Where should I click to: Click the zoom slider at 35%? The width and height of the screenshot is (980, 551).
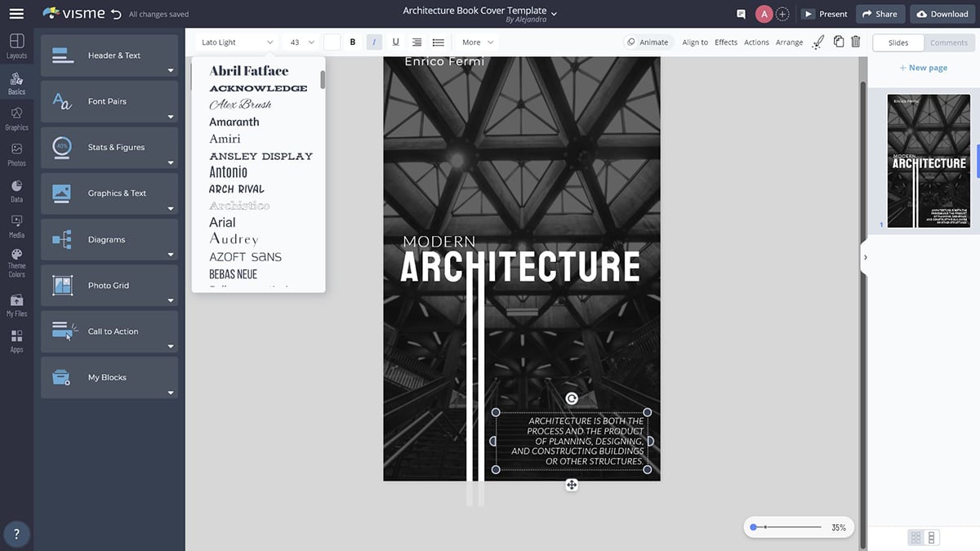click(753, 527)
